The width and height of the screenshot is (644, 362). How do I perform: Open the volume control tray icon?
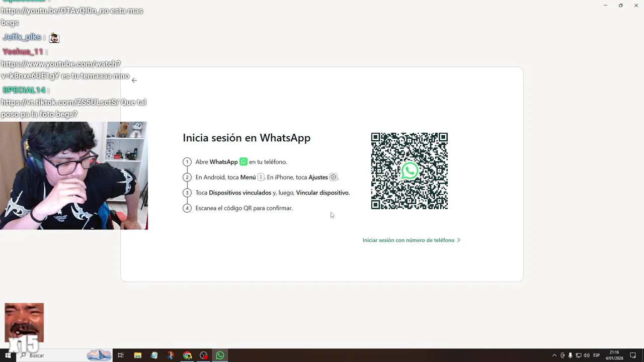point(587,355)
